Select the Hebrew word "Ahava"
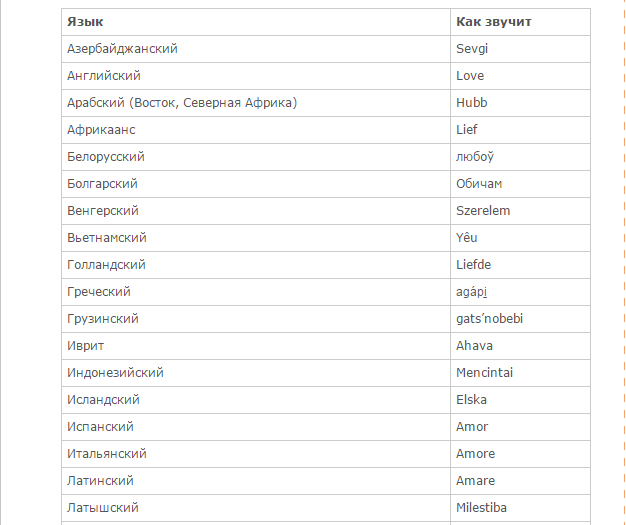626x525 pixels. coord(474,346)
